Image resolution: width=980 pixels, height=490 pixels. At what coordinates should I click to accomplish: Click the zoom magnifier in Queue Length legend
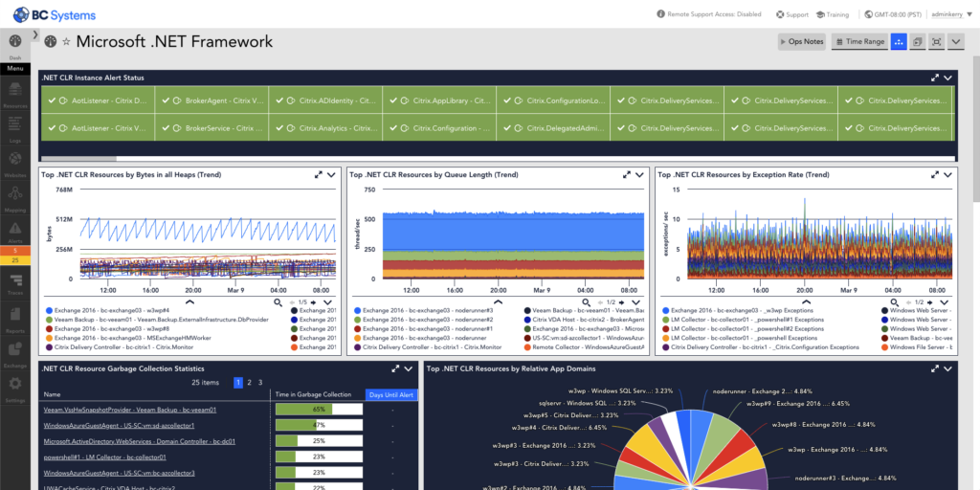pos(586,301)
